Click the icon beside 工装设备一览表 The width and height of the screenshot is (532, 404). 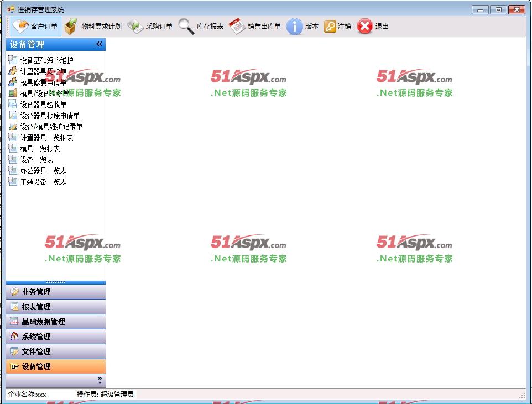(13, 182)
